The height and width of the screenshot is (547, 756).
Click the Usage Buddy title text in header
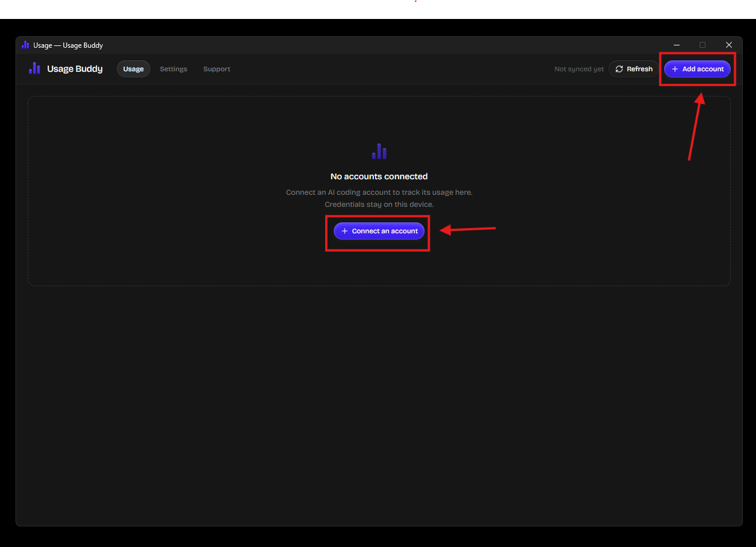tap(75, 69)
